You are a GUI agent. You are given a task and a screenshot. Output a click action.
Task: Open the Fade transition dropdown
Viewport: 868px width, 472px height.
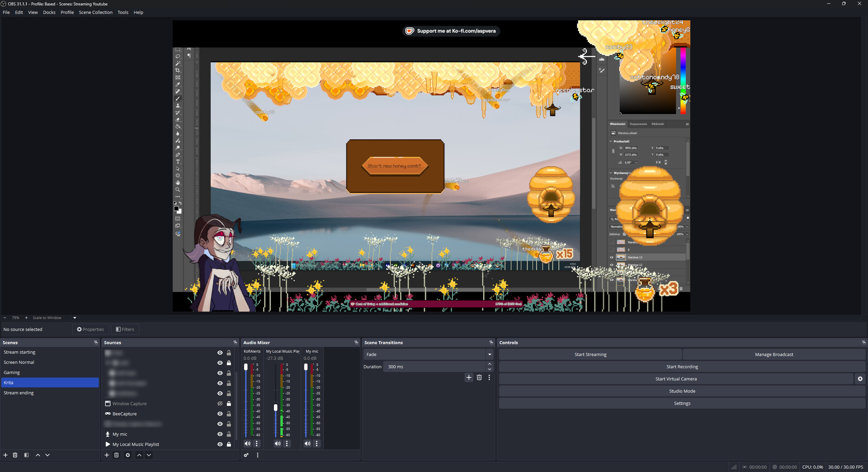tap(489, 354)
